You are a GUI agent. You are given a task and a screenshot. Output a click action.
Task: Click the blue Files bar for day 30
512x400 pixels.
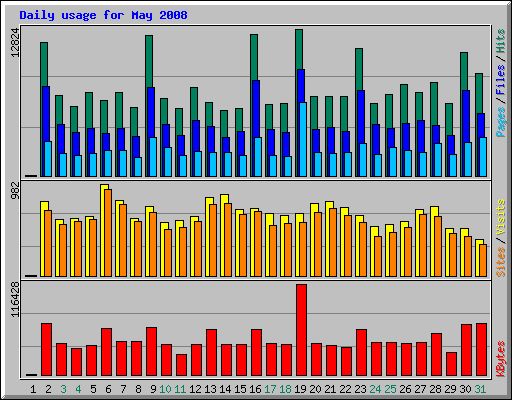point(466,116)
